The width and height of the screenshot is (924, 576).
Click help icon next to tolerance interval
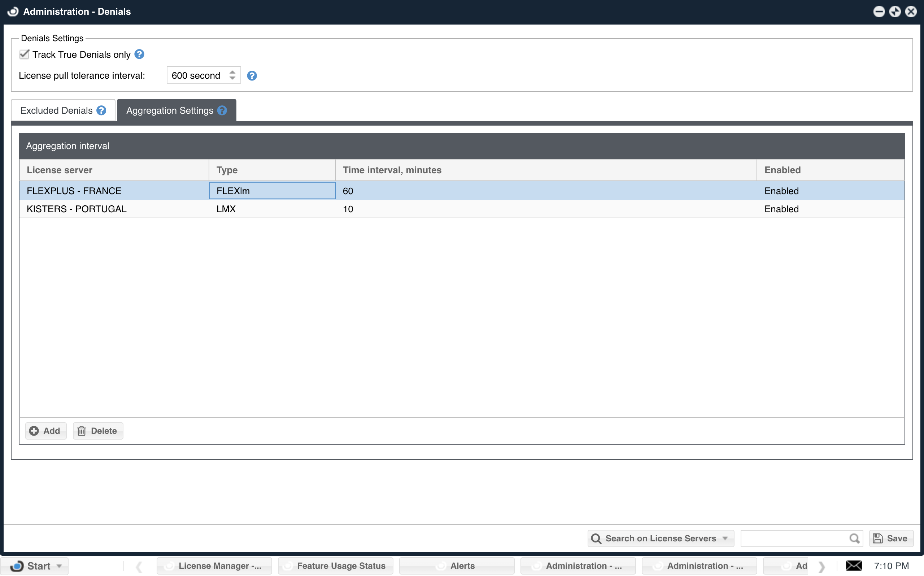point(252,76)
